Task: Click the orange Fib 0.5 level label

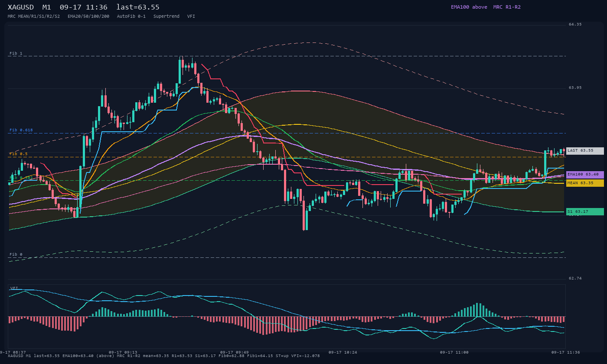Action: [19, 154]
